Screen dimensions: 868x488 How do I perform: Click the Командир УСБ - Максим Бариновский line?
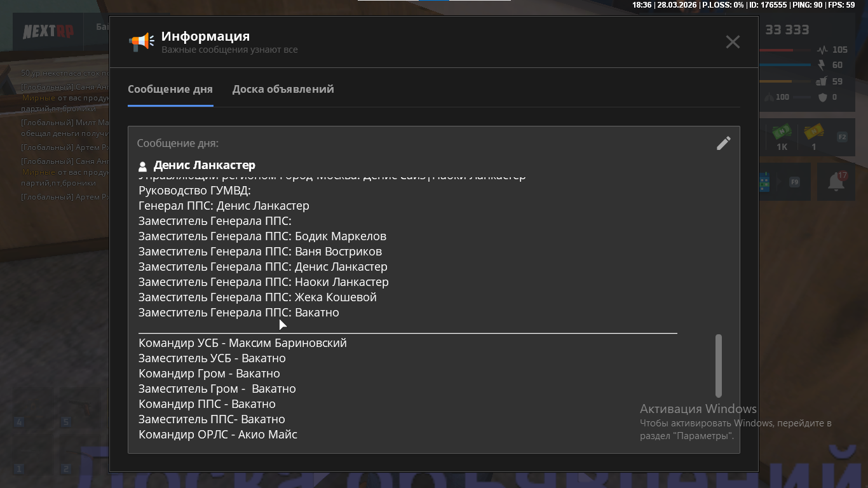pyautogui.click(x=242, y=343)
